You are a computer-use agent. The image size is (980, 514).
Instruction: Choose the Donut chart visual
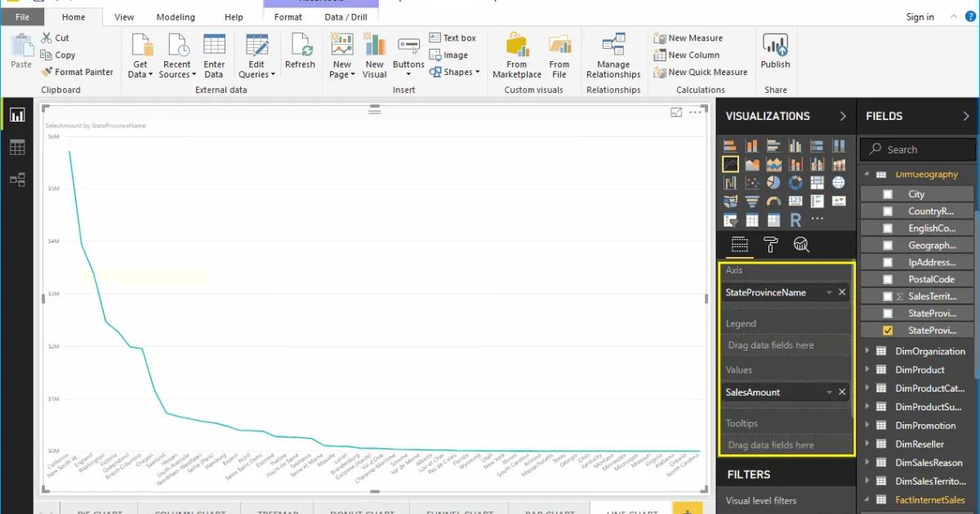click(795, 182)
